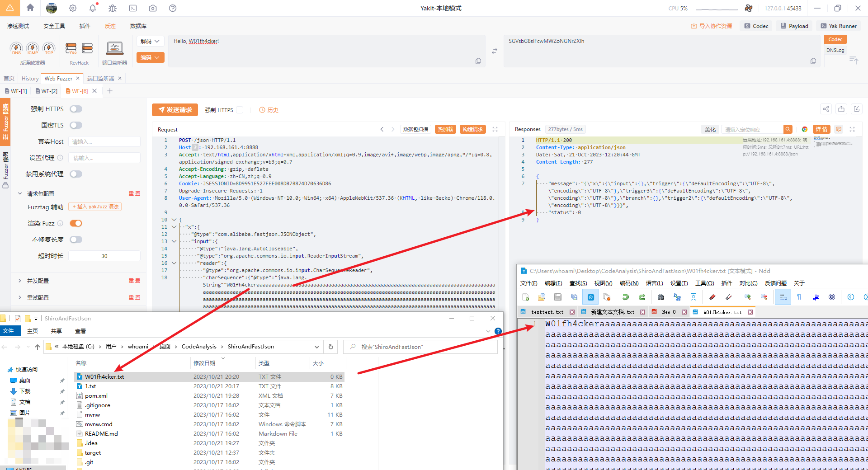This screenshot has width=868, height=470.
Task: Click the 超时时长 value field
Action: point(104,256)
